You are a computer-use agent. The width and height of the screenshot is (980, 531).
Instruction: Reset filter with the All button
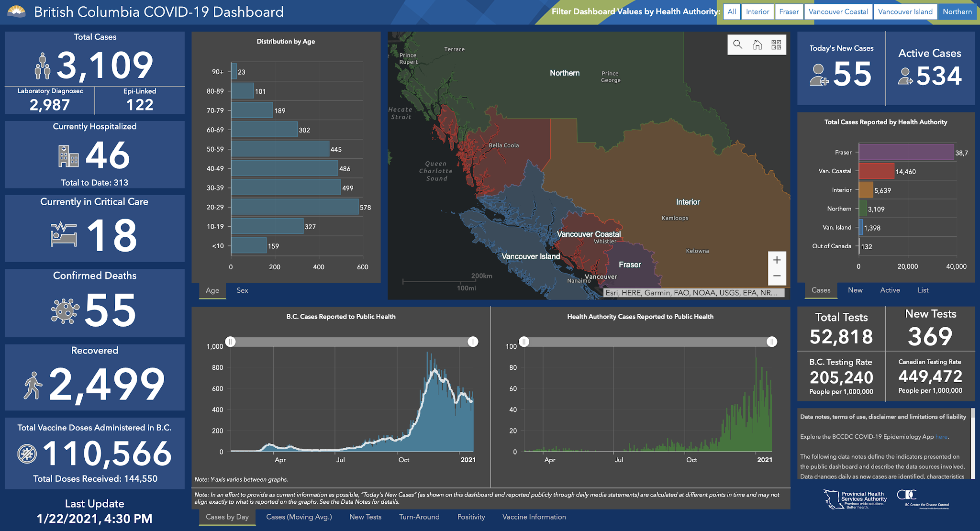732,11
